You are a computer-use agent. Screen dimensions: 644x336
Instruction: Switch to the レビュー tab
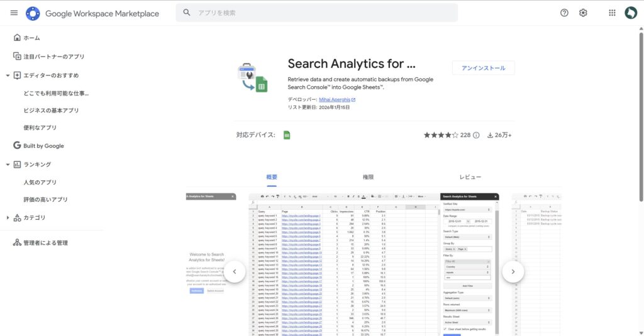click(470, 177)
